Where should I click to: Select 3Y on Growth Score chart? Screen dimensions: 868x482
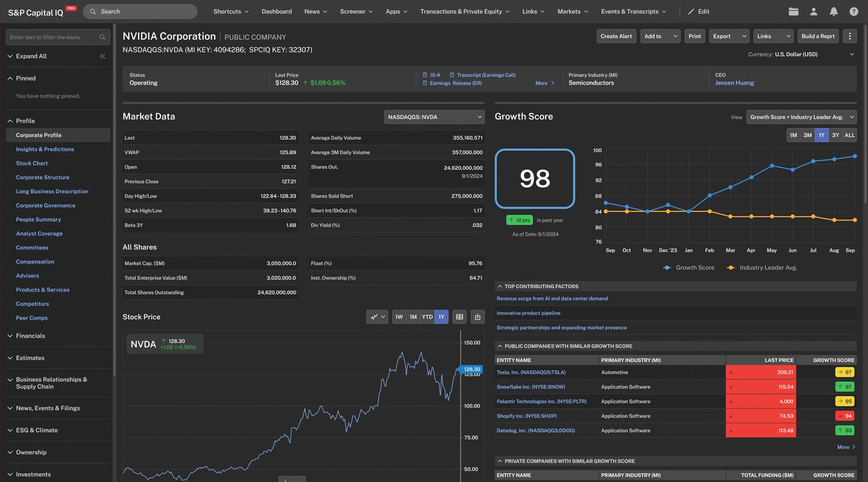click(x=835, y=135)
